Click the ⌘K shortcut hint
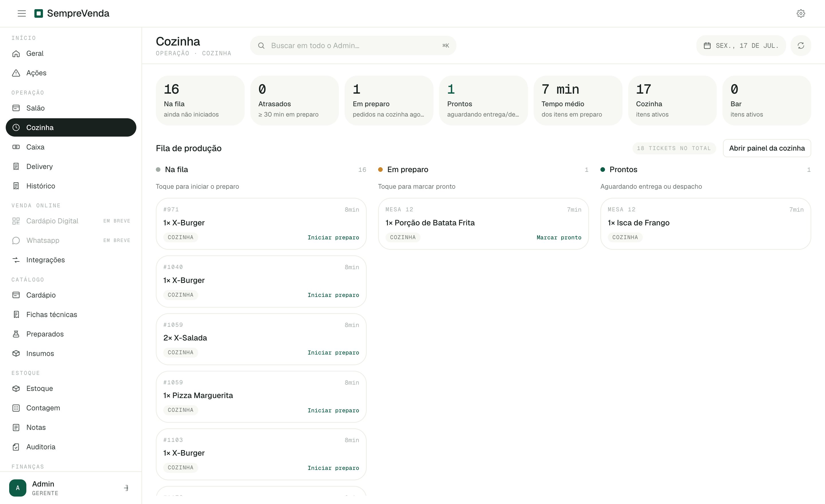The width and height of the screenshot is (825, 504). tap(445, 46)
